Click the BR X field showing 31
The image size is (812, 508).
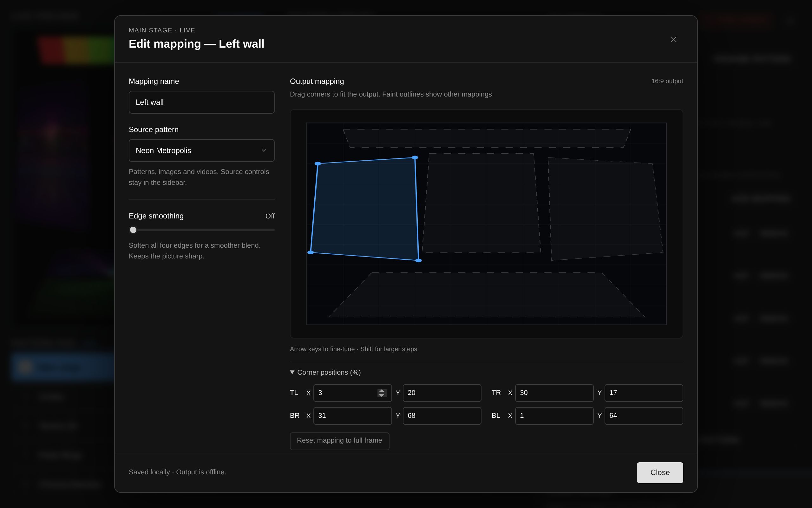pyautogui.click(x=352, y=416)
